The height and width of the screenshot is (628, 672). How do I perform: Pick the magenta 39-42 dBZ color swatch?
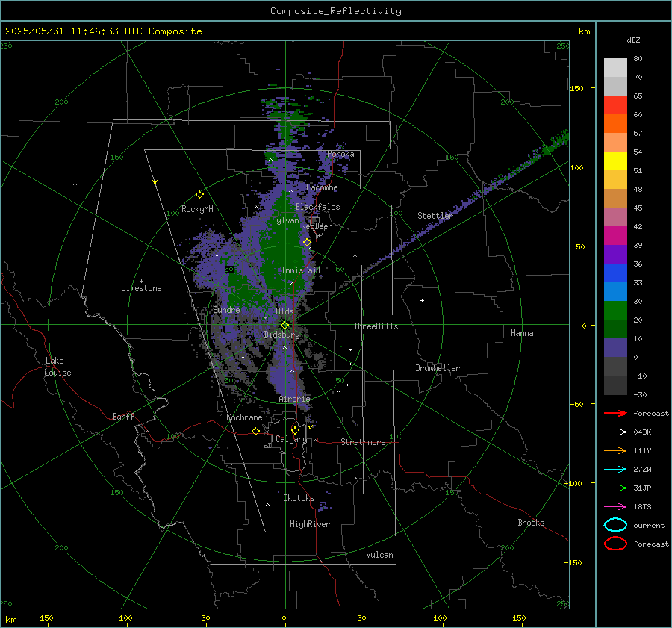coord(615,235)
